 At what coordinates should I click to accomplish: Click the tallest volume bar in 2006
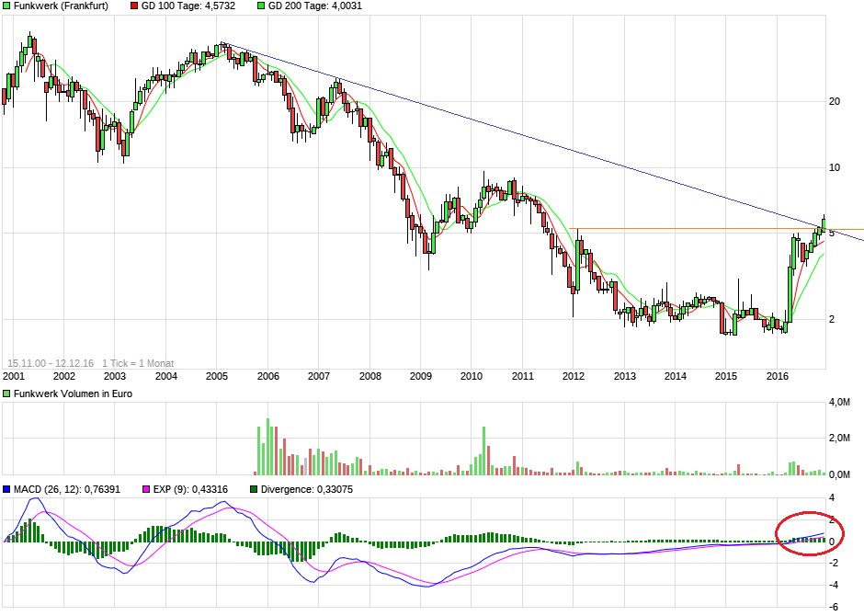click(267, 446)
